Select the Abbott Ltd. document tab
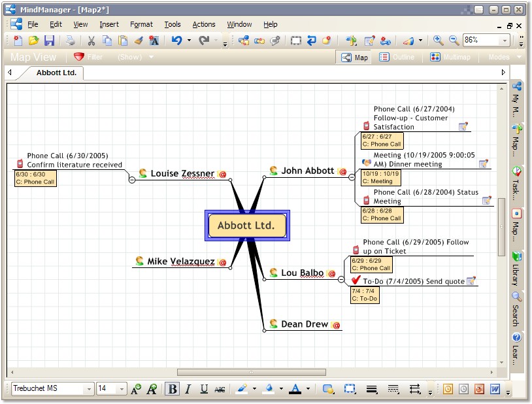532x404 pixels. [x=56, y=73]
